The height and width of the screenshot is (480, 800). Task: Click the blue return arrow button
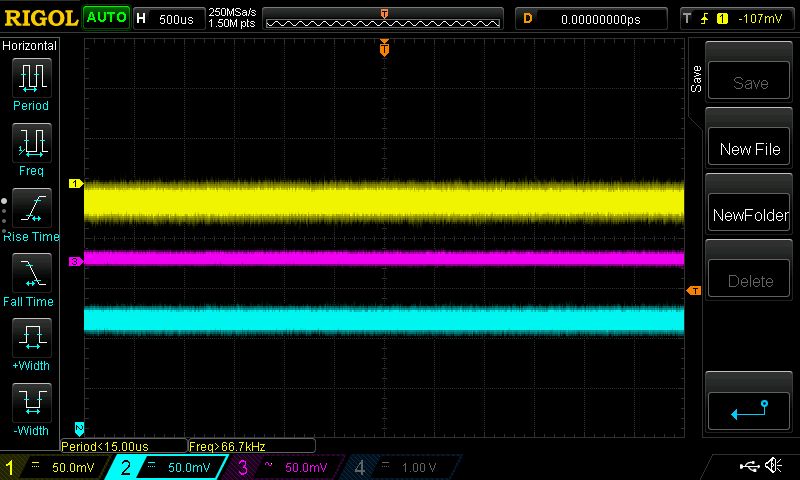coord(749,411)
